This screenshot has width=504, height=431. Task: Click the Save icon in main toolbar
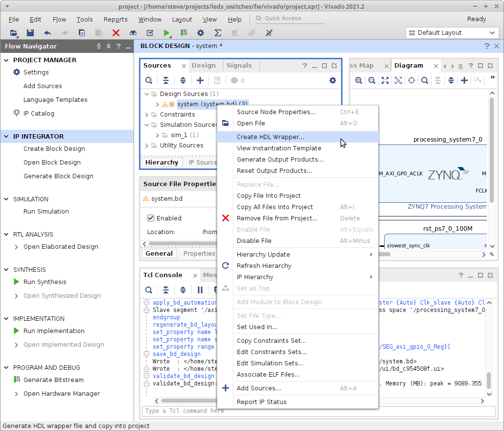click(30, 33)
